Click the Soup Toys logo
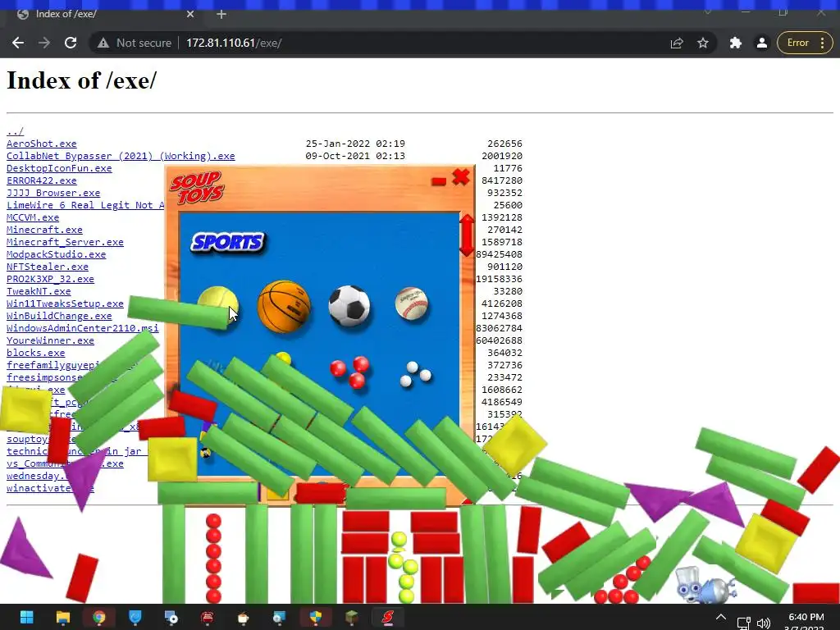 197,187
